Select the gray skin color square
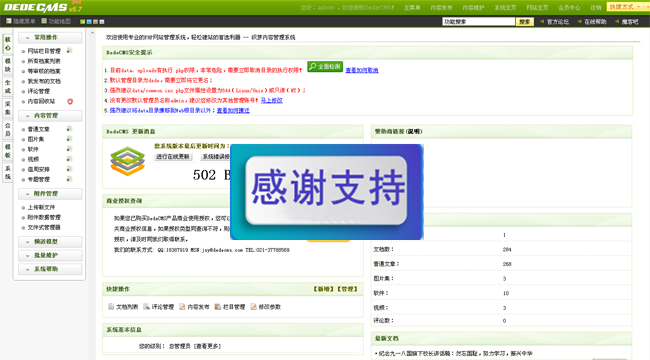This screenshot has width=650, height=360. (x=102, y=22)
